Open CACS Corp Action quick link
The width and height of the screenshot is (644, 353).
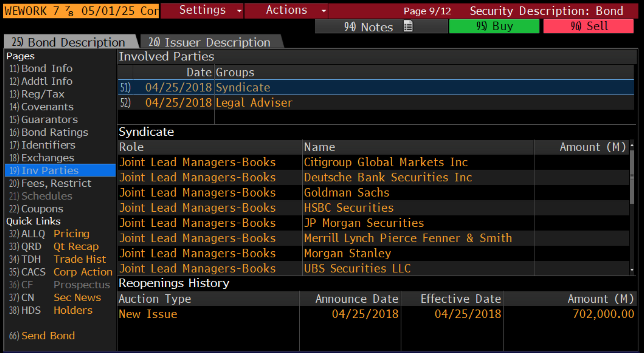pyautogui.click(x=61, y=272)
